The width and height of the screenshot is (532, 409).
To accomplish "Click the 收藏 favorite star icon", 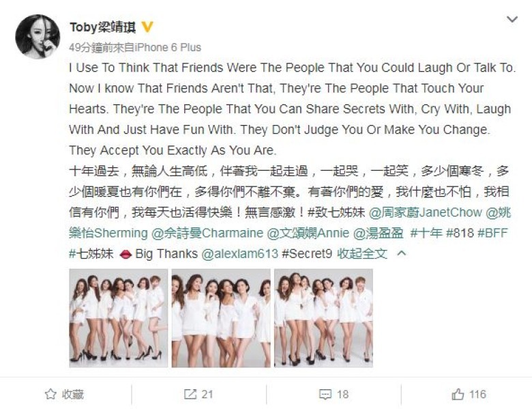I will point(50,394).
